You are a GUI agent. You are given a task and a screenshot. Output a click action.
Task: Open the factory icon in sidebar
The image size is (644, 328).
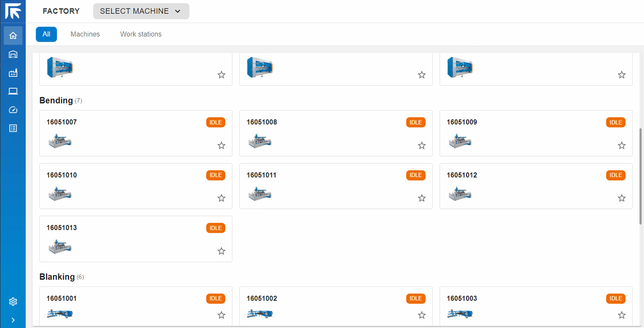click(x=13, y=73)
